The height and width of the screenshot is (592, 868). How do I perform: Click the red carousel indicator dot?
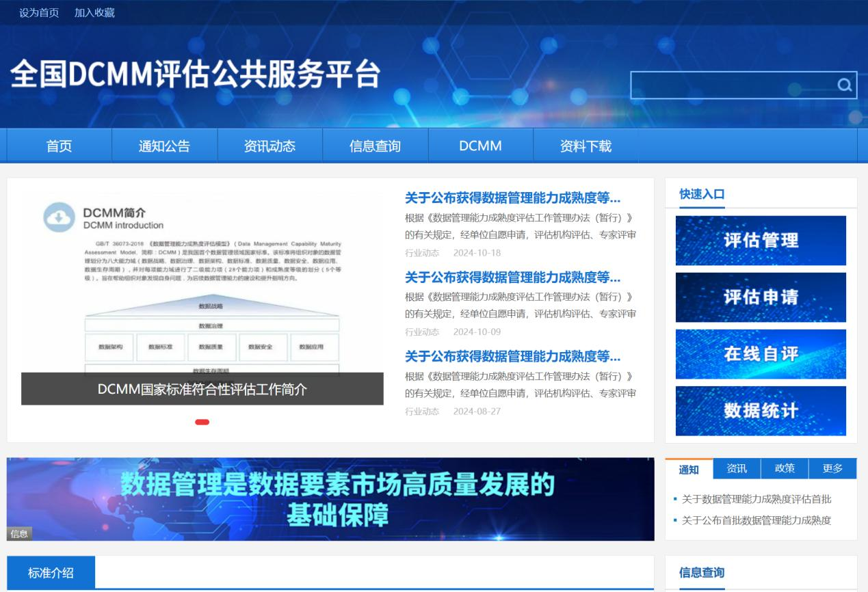(202, 422)
